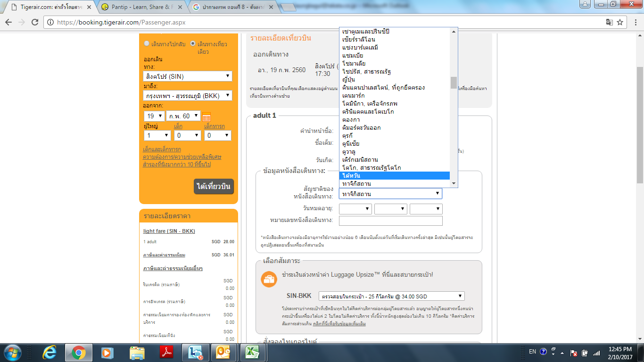Screen dimensions: 644x362
Task: Open the adults count dropdown
Action: coord(157,135)
